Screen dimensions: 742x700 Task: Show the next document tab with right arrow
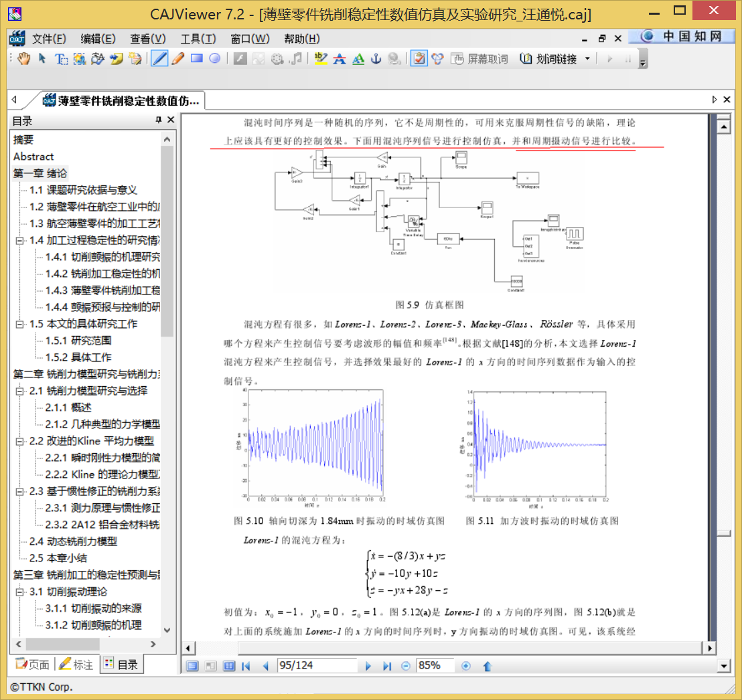click(x=714, y=99)
